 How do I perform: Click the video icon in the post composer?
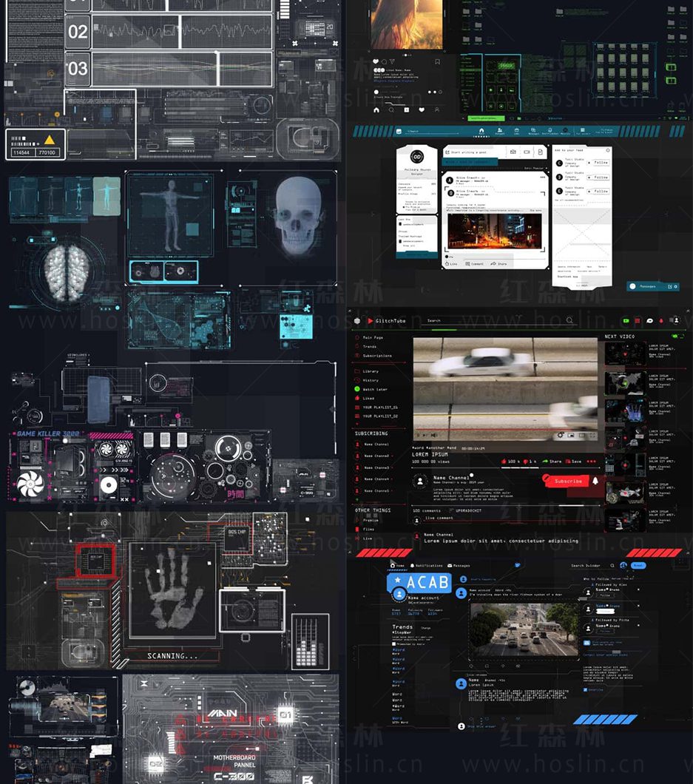527,152
